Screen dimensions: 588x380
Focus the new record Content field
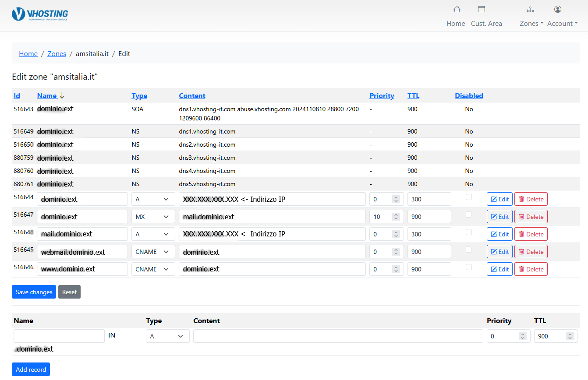(x=338, y=336)
